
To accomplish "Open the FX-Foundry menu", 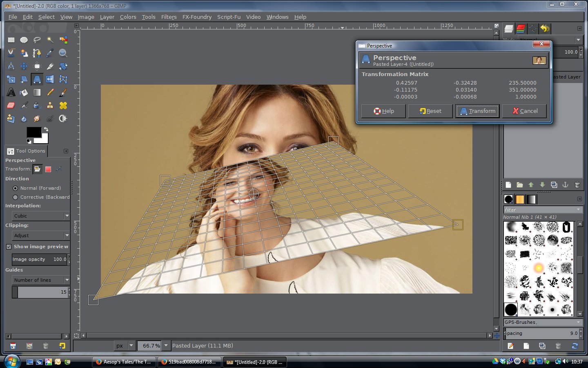I will [x=197, y=17].
